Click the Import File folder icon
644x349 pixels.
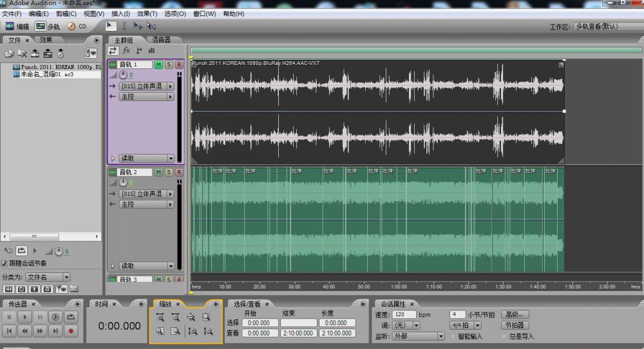(x=9, y=53)
